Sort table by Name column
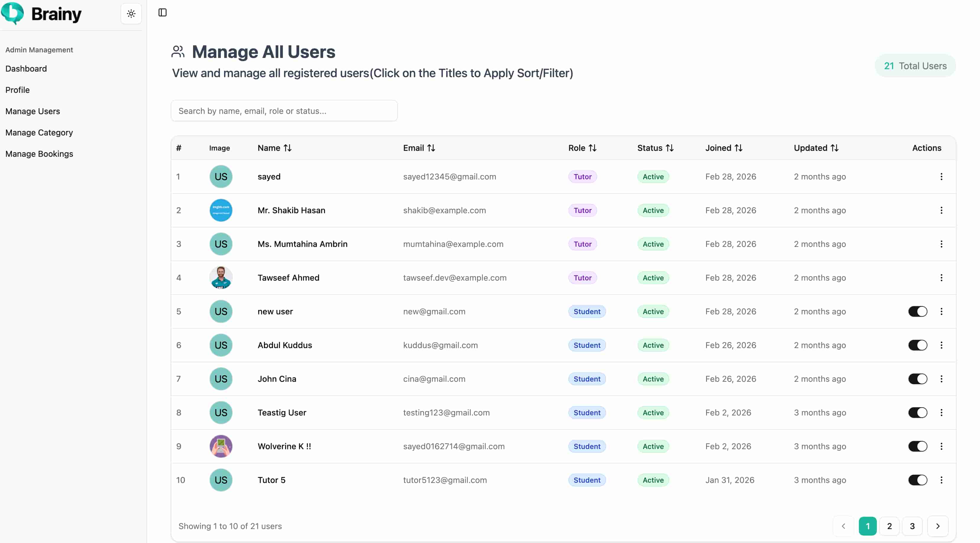The width and height of the screenshot is (980, 543). point(275,148)
